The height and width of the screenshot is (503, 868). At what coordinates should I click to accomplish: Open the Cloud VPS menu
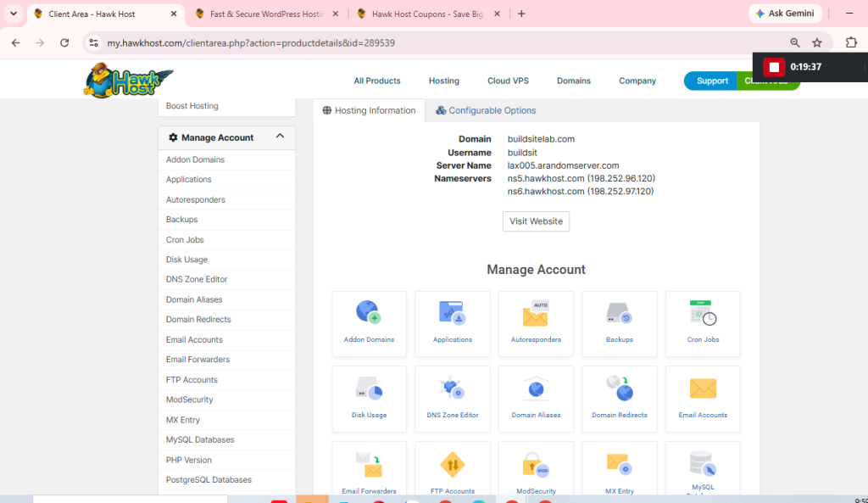pyautogui.click(x=509, y=81)
